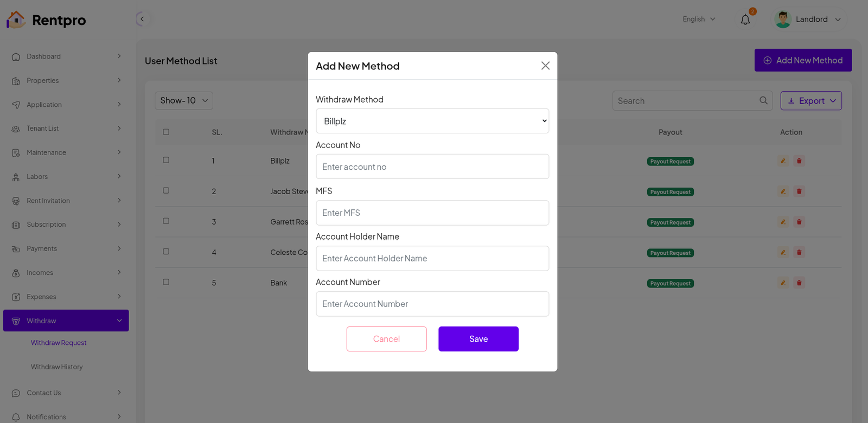The image size is (868, 423).
Task: Open the Show-10 entries dropdown
Action: [184, 100]
